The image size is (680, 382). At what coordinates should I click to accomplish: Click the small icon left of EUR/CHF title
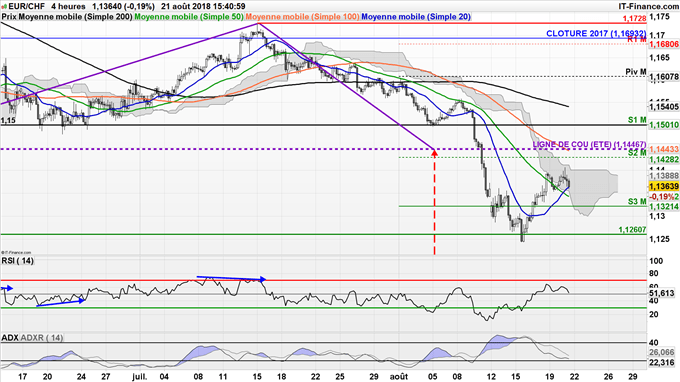tap(4, 7)
